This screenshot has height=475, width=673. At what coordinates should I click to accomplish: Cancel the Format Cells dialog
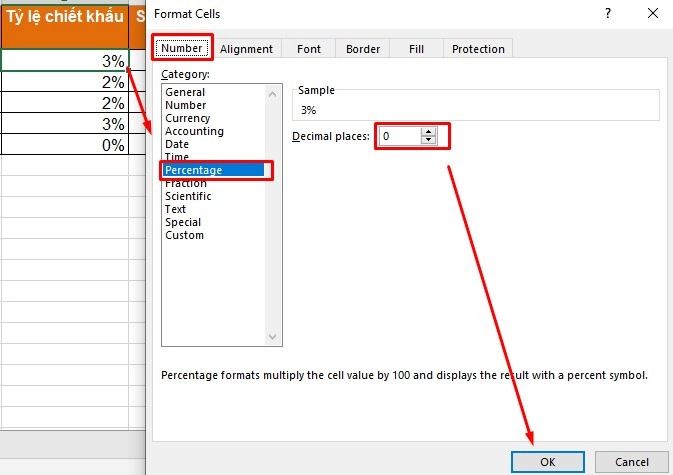point(631,461)
